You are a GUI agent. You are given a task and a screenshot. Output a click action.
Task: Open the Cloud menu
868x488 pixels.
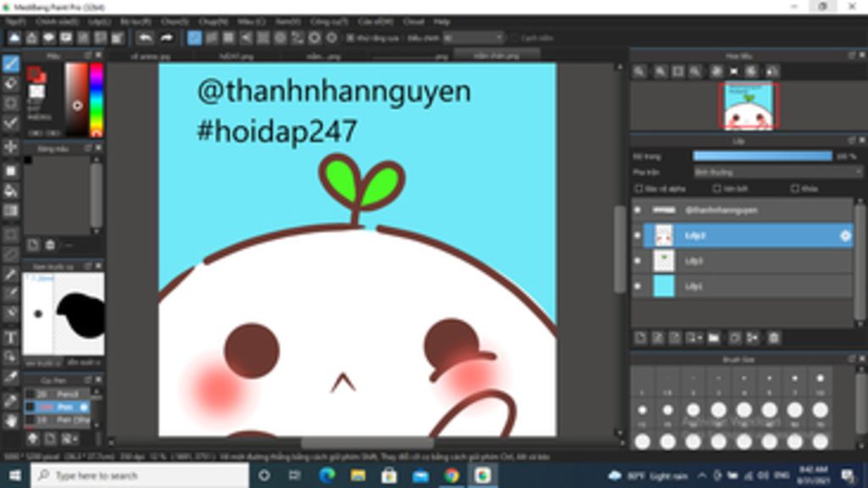point(414,21)
